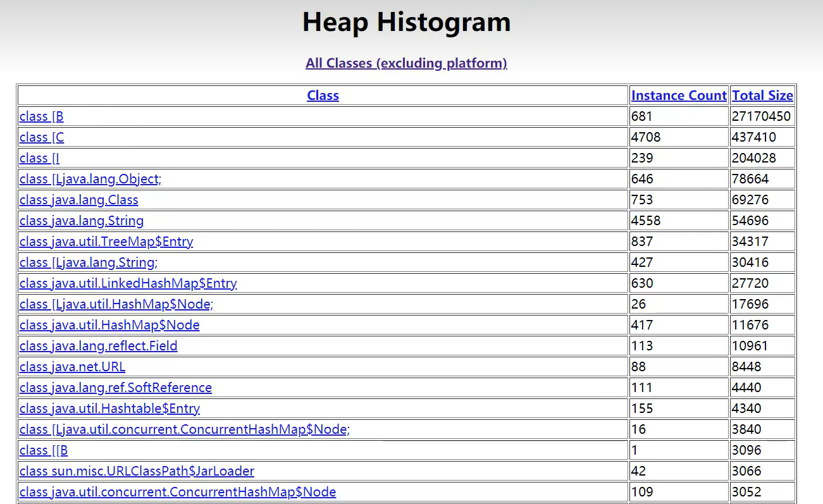Click the Heap Histogram page heading
Image resolution: width=823 pixels, height=504 pixels.
point(406,22)
